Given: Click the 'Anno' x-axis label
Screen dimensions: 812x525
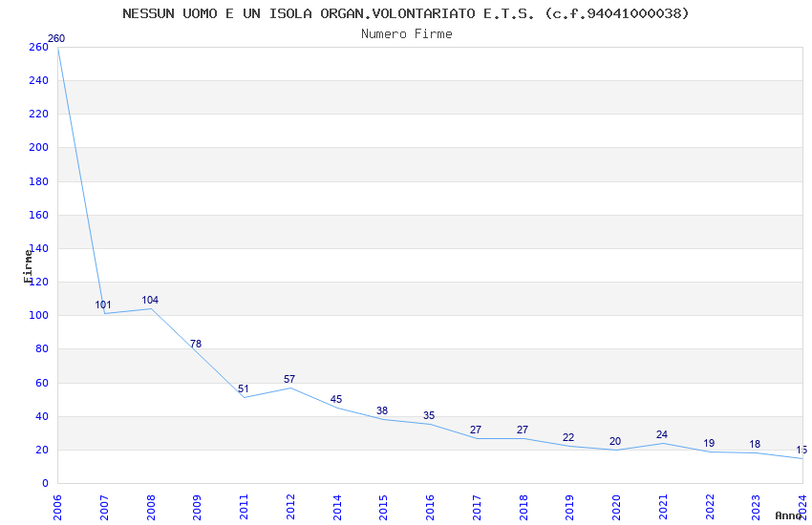Looking at the screenshot, I should point(788,515).
